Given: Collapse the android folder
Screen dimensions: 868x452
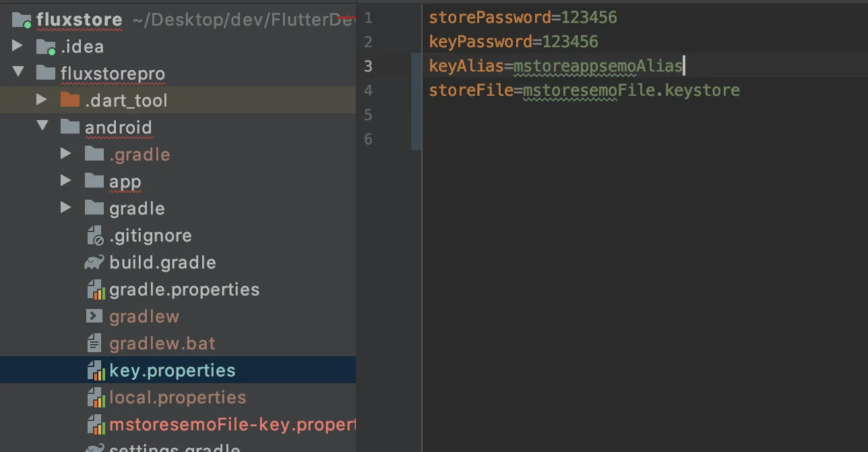Looking at the screenshot, I should (42, 126).
